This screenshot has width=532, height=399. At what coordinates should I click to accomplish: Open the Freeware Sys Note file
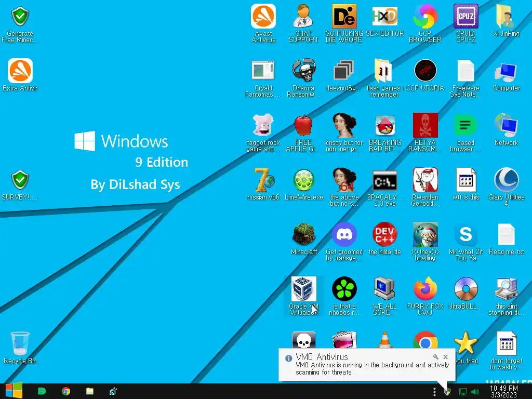pos(465,78)
